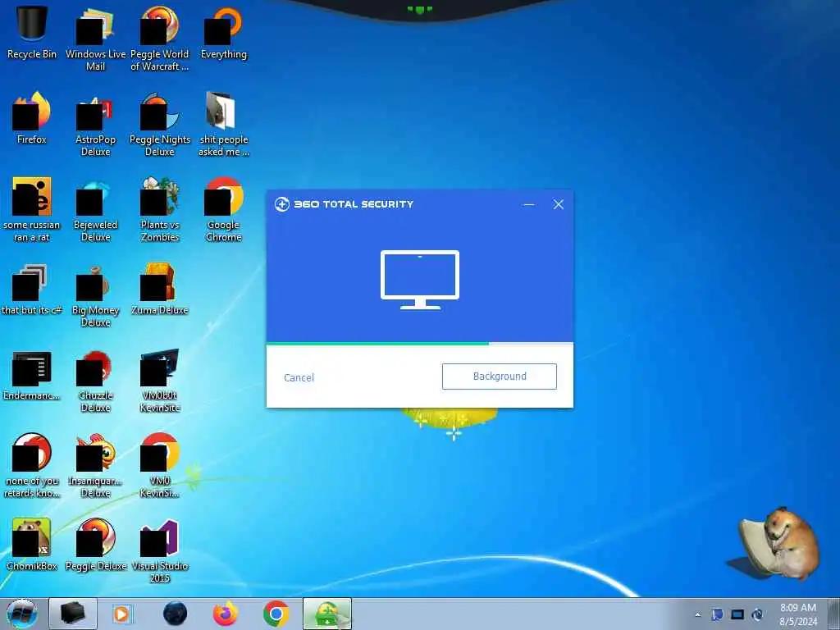This screenshot has height=630, width=840.
Task: Switch to 360 installer taskbar button
Action: coord(327,614)
